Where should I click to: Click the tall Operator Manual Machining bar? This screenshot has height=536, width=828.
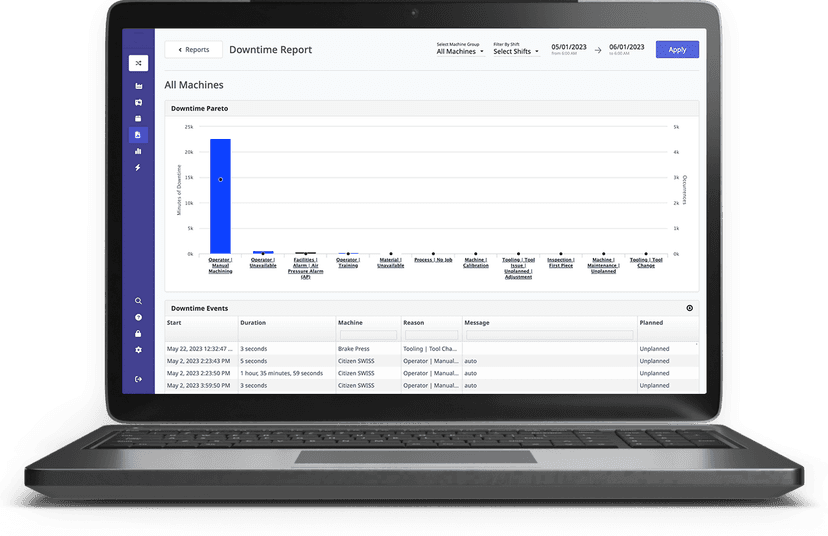220,196
